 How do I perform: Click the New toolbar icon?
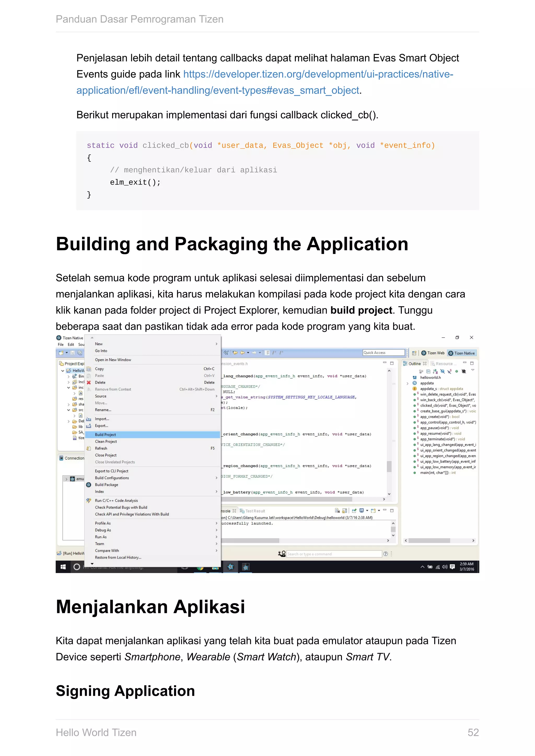(61, 353)
